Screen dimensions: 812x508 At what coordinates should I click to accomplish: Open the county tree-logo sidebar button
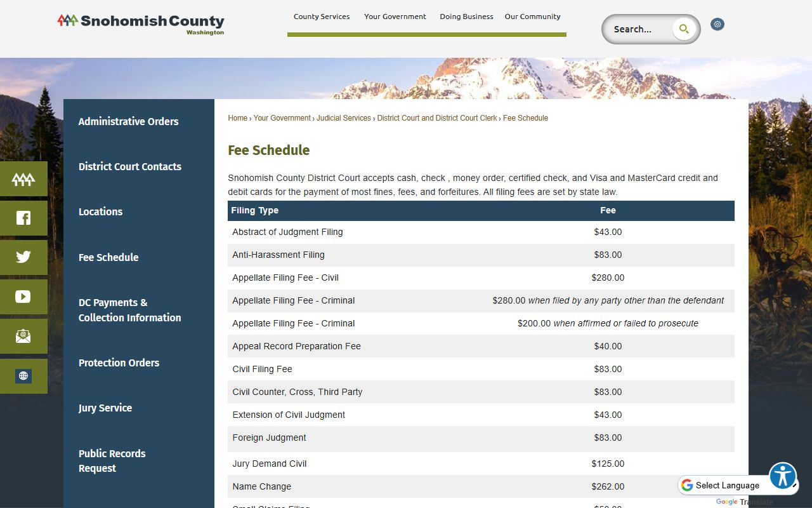coord(23,179)
